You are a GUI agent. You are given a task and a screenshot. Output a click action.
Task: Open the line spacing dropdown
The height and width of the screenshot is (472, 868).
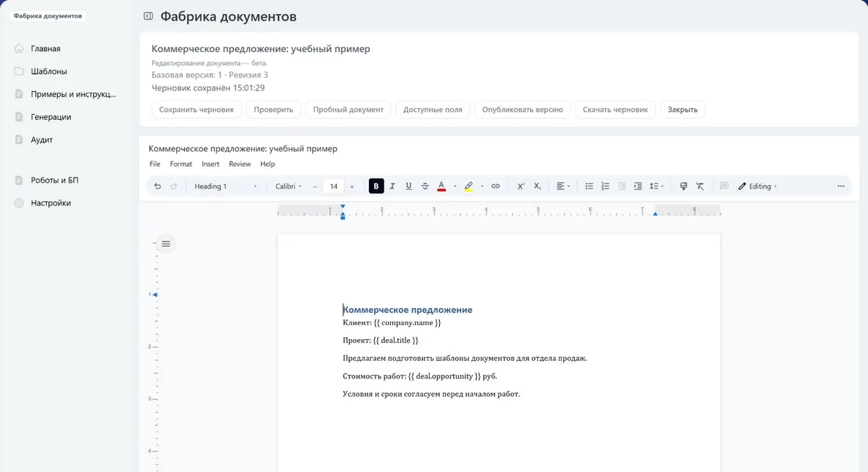pyautogui.click(x=657, y=186)
